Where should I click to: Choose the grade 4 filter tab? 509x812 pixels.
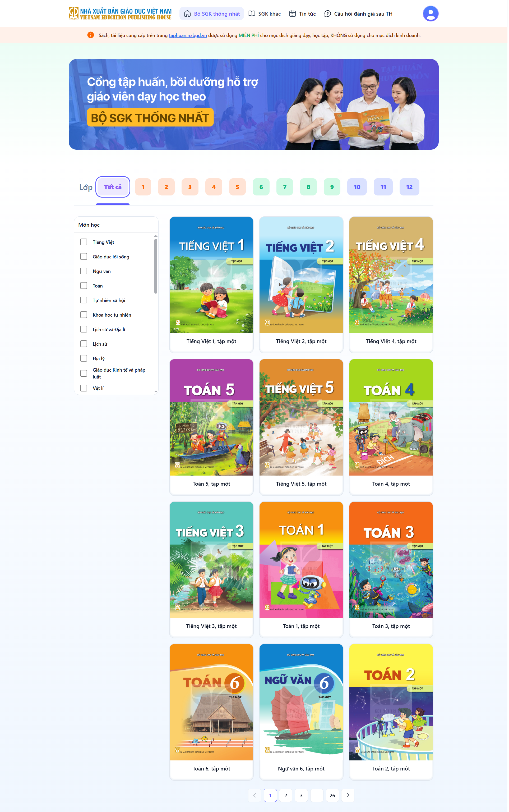click(214, 187)
